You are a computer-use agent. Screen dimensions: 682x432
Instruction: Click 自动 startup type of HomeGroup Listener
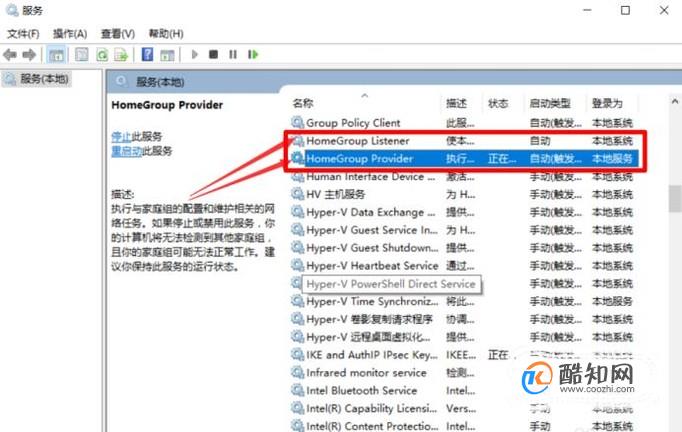click(540, 141)
